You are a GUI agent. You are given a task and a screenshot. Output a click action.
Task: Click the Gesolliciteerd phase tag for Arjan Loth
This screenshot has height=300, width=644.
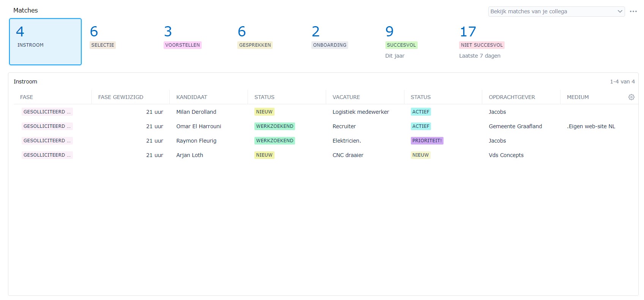(x=47, y=155)
